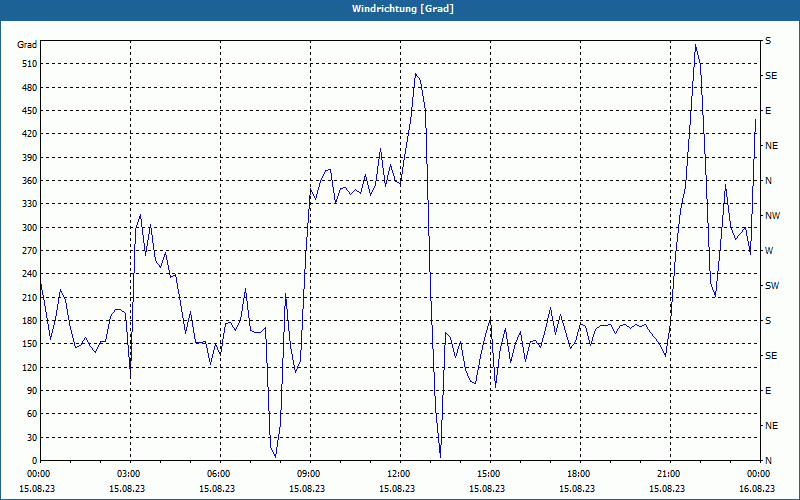Screen dimensions: 800x500
Task: Click the 21:00 time label
Action: pos(668,473)
